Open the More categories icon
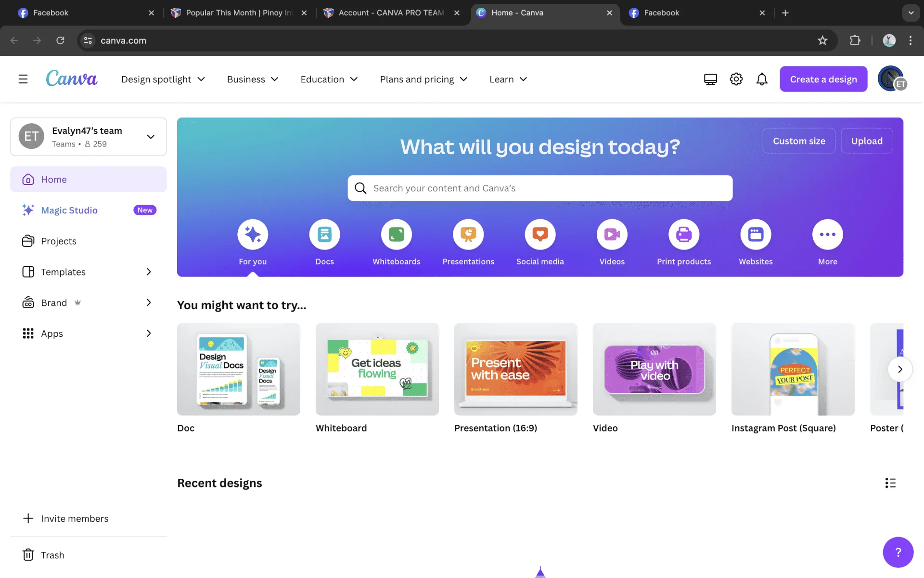The width and height of the screenshot is (924, 578). tap(828, 235)
